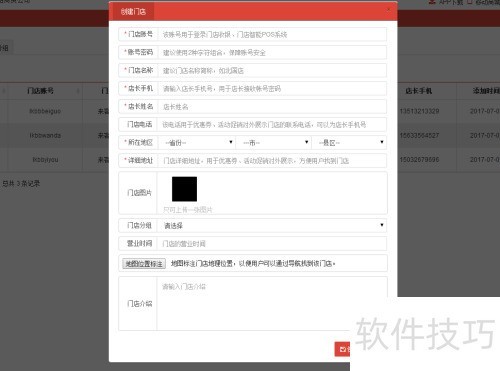The image size is (500, 371).
Task: Click phone number 13513213329
Action: point(419,111)
